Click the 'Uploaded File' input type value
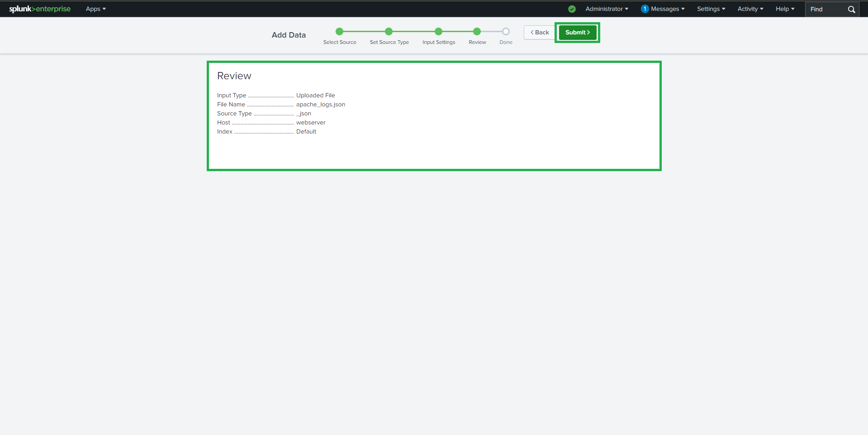 click(x=316, y=96)
